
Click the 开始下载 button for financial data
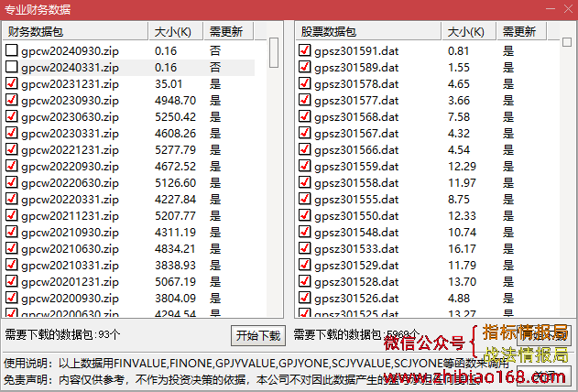coord(258,335)
